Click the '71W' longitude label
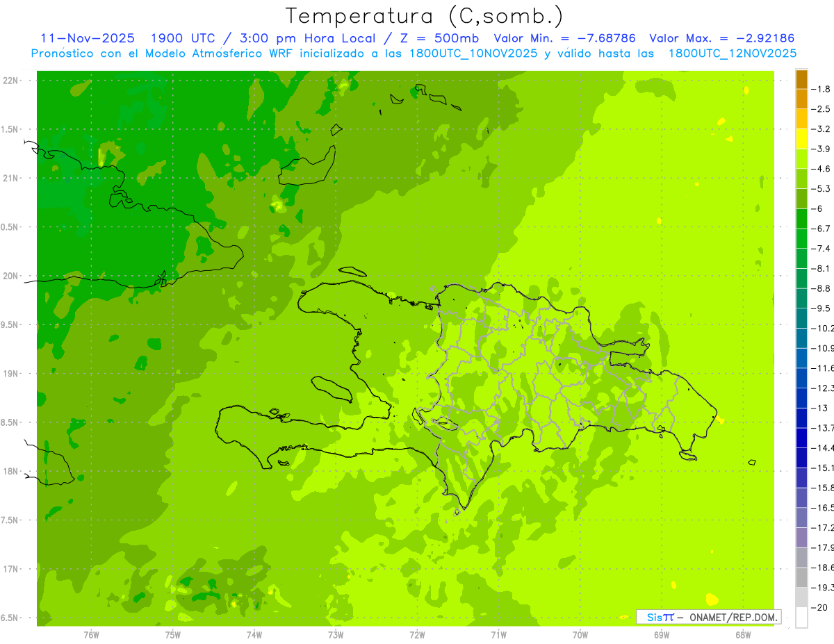Viewport: 834px width, 644px height. tap(498, 635)
